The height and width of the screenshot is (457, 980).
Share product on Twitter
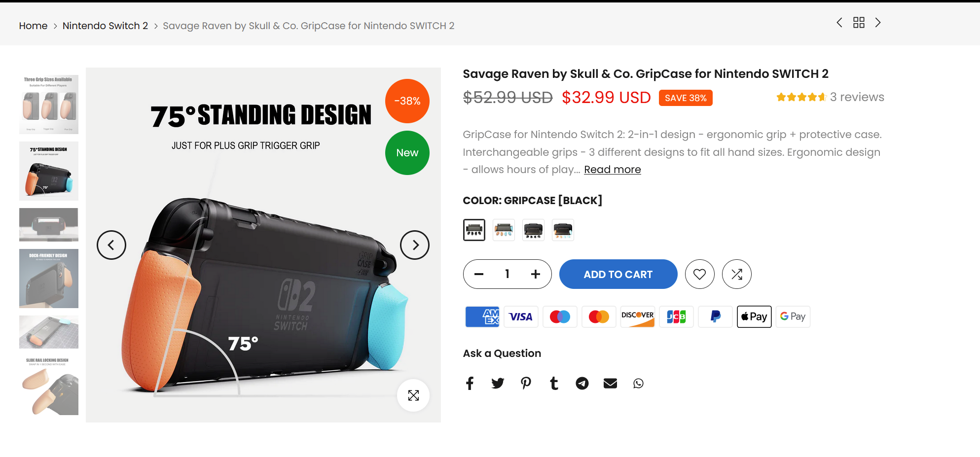tap(498, 384)
